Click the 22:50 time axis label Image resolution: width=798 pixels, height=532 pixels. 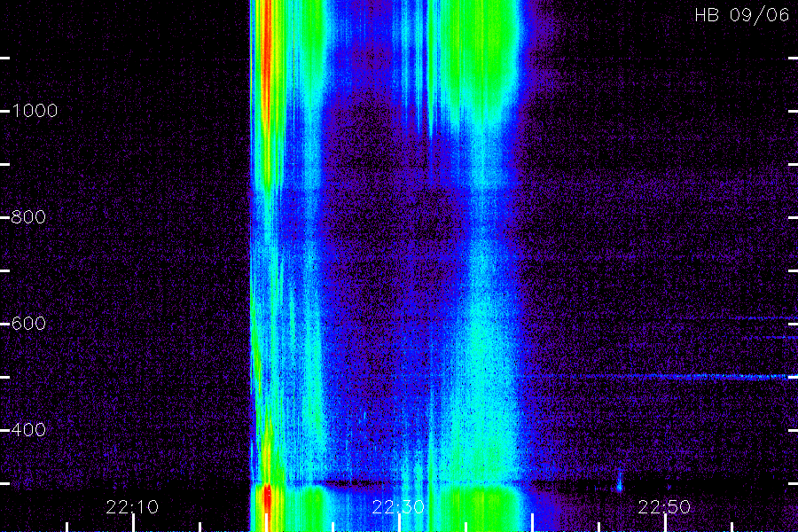(664, 507)
